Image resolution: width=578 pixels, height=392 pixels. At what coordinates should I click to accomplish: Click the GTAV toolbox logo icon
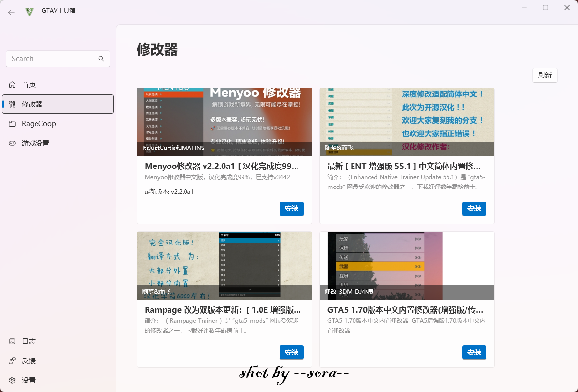point(30,11)
